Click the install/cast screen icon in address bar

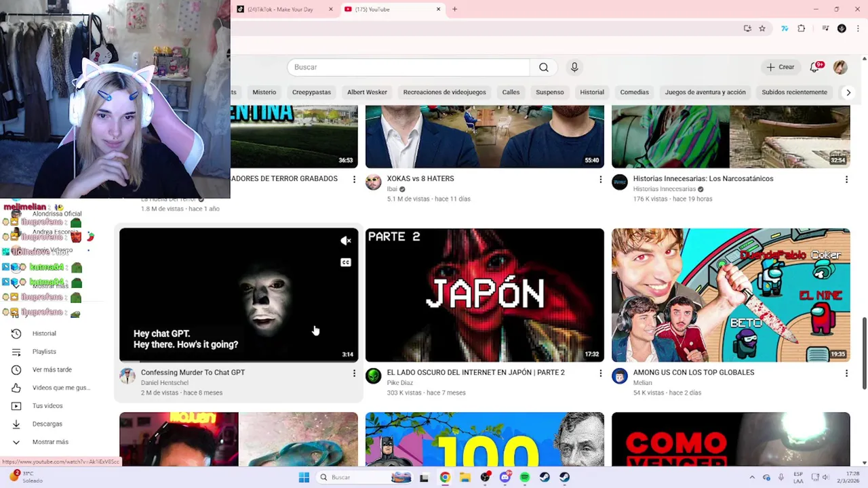click(x=747, y=28)
